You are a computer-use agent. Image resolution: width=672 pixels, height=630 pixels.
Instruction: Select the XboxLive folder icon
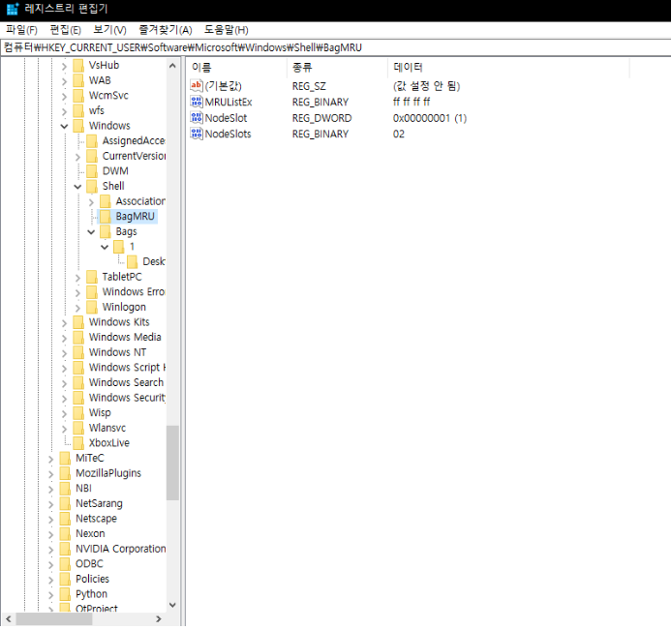click(78, 443)
